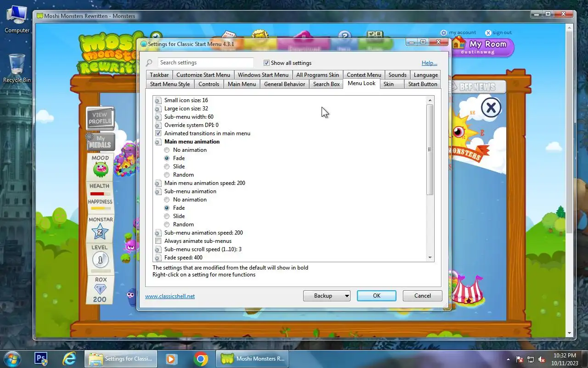Click the network tray icon
Screen dimensions: 588x368
pos(531,359)
